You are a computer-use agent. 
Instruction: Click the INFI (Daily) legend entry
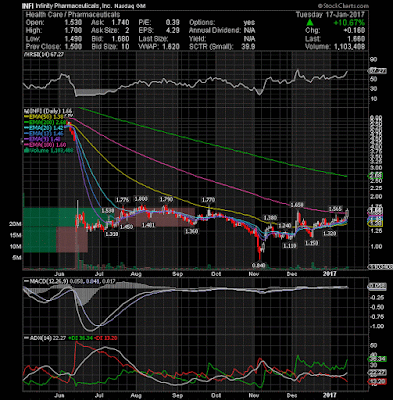(x=47, y=110)
